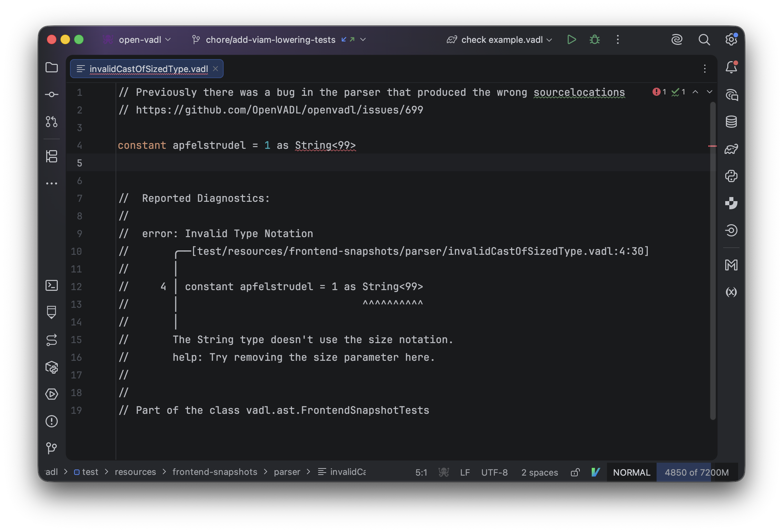Open the Database tool window
The width and height of the screenshot is (783, 532).
(x=731, y=122)
